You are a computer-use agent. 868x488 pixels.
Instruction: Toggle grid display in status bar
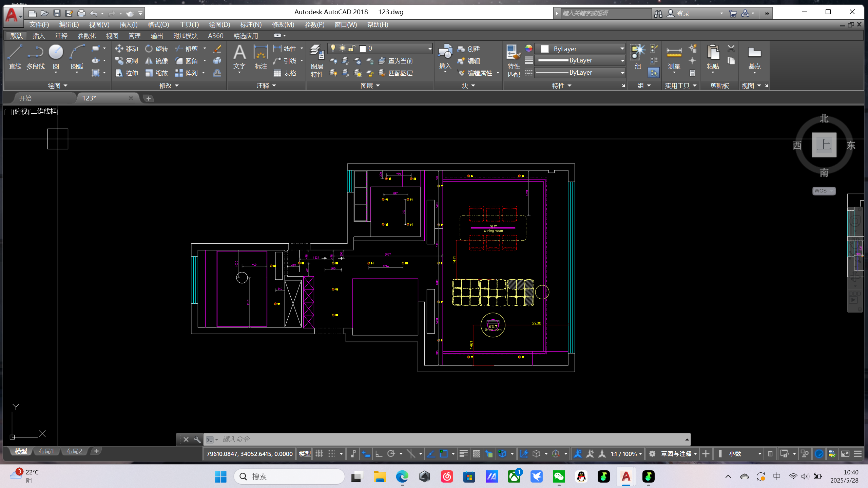click(319, 454)
